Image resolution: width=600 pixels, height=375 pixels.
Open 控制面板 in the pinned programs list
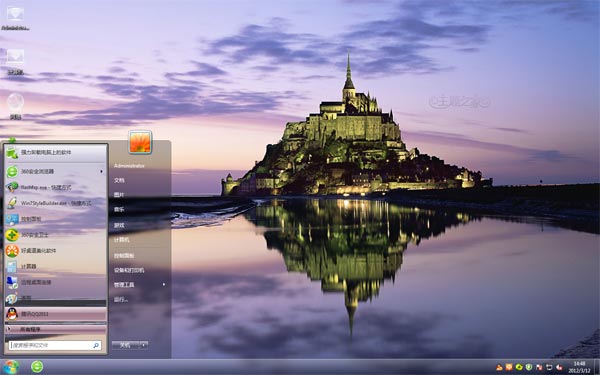tap(56, 219)
